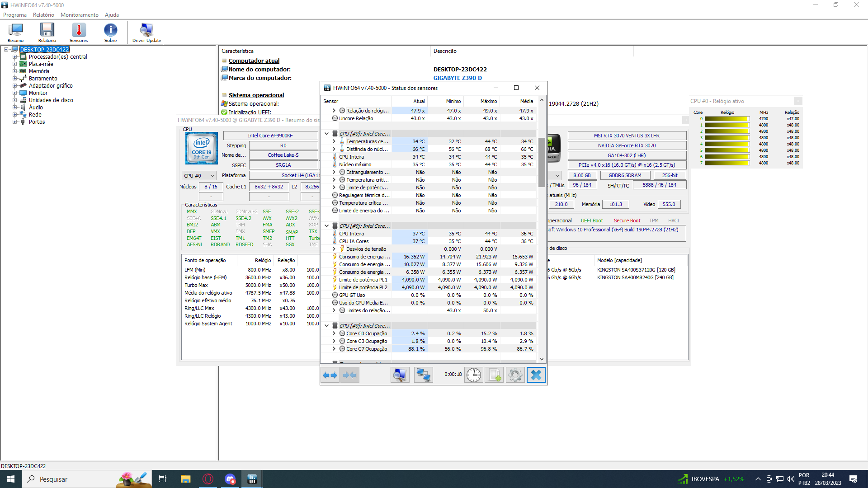The image size is (868, 488).
Task: Open the Resumo toolbar button
Action: 16,33
